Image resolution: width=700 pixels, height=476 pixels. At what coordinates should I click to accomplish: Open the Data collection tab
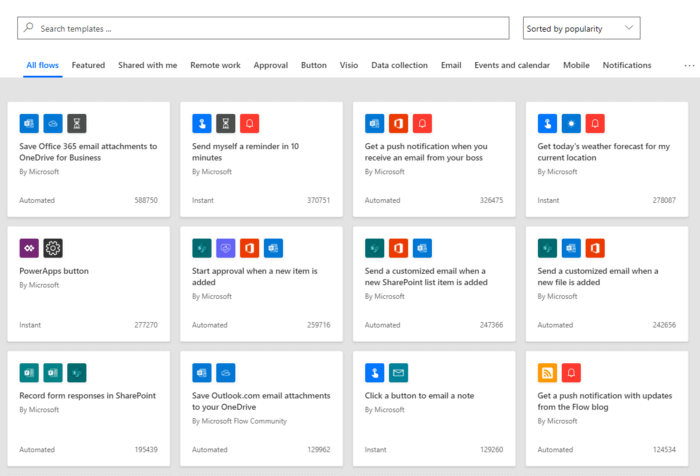[399, 65]
